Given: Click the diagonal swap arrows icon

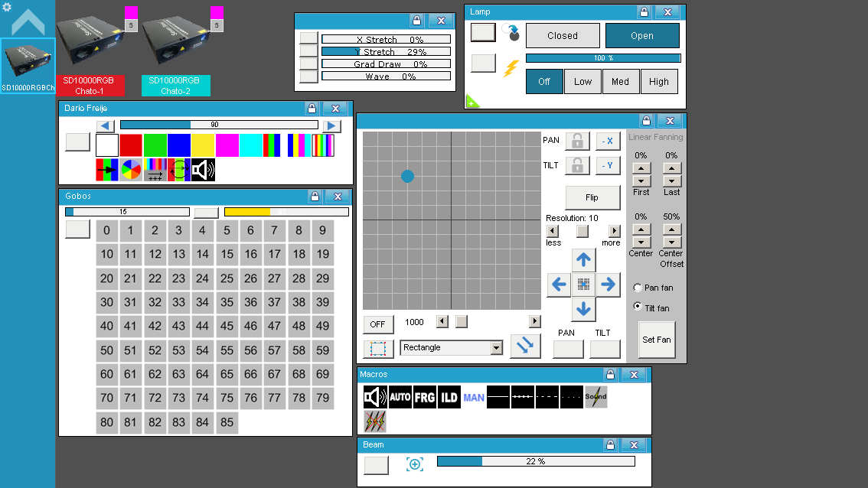Looking at the screenshot, I should pos(525,346).
